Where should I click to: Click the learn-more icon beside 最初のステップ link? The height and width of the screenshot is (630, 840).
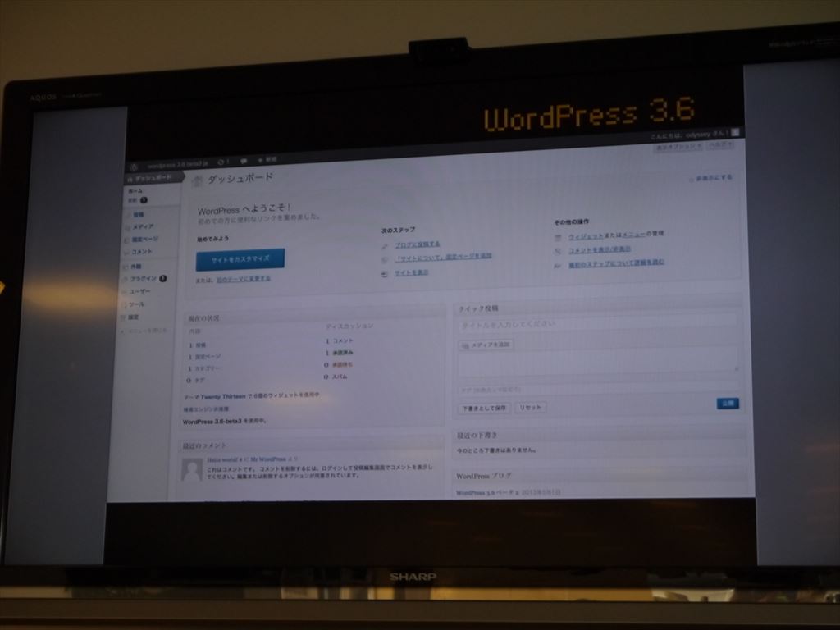[x=558, y=265]
